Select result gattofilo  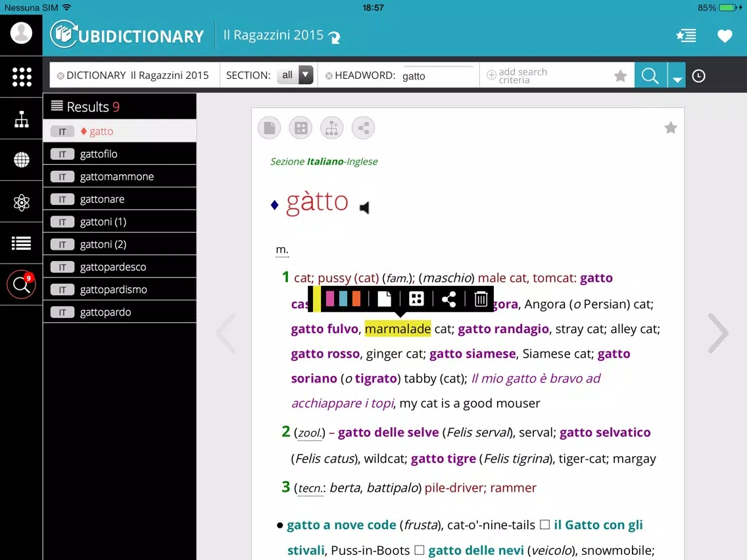[120, 154]
